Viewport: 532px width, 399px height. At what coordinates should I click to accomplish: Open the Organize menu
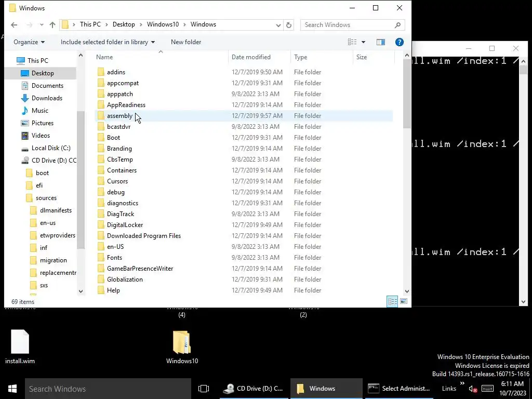pyautogui.click(x=29, y=42)
